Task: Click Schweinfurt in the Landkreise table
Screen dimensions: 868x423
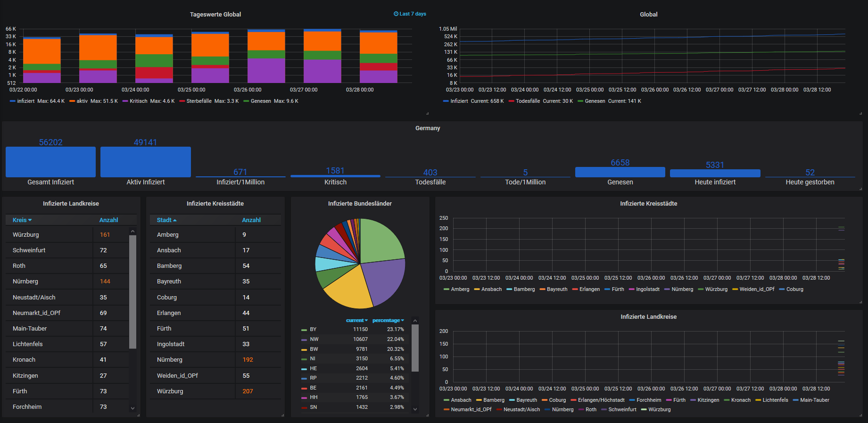Action: coord(29,250)
